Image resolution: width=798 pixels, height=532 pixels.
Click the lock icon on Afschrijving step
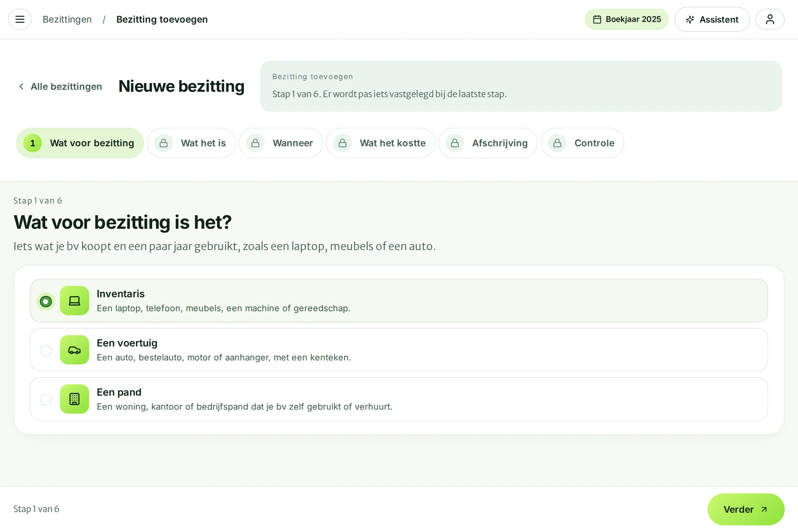click(x=455, y=143)
